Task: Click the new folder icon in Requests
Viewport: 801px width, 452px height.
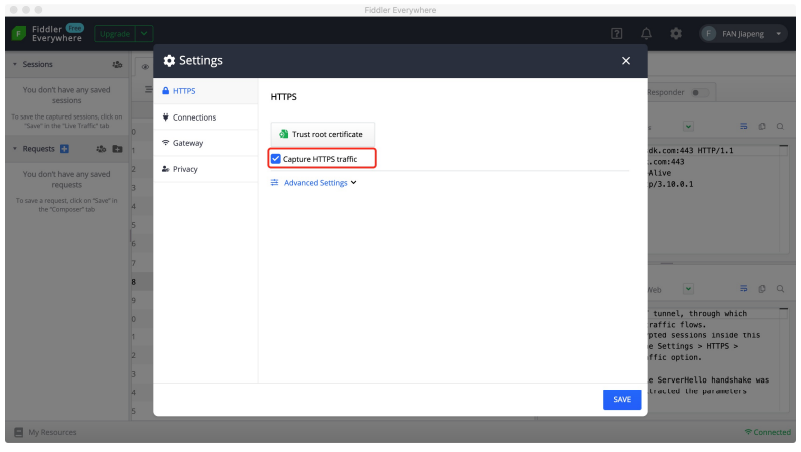Action: click(x=117, y=149)
